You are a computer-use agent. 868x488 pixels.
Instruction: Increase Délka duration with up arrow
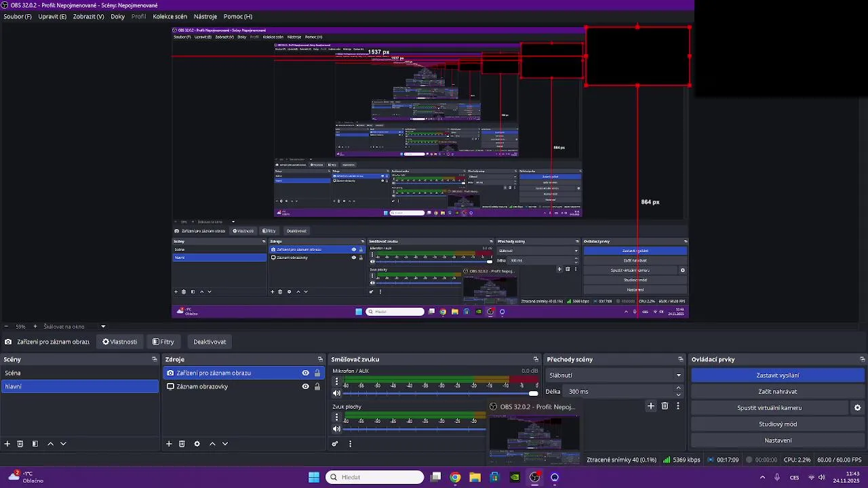[679, 388]
